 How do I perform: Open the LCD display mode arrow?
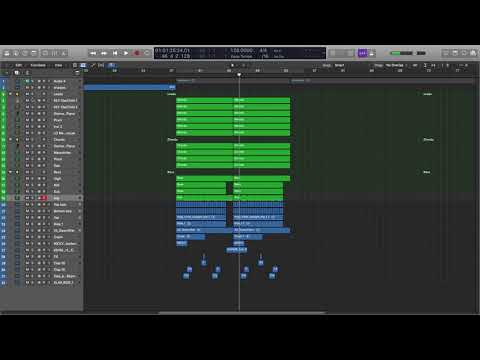(x=323, y=53)
